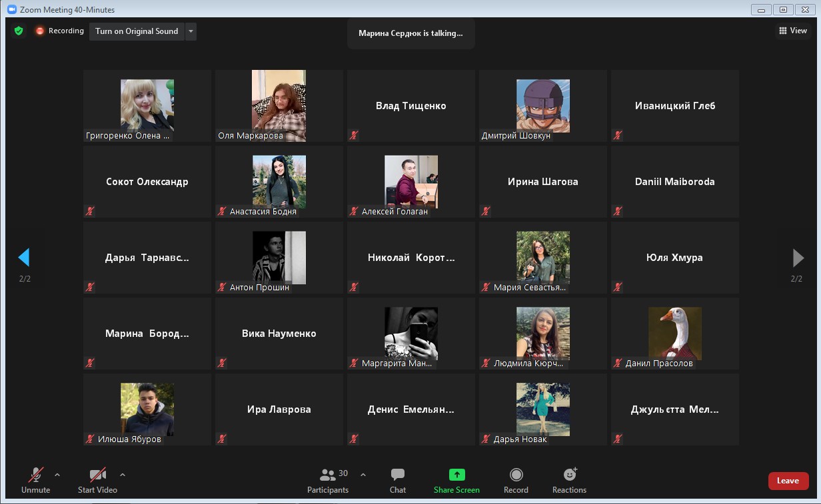This screenshot has width=821, height=504.
Task: Expand the Original Sound dropdown arrow
Action: 191,31
